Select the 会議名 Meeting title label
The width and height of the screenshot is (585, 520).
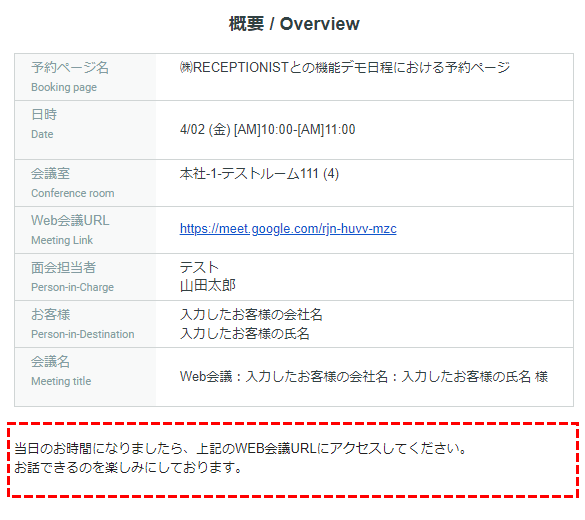click(61, 371)
